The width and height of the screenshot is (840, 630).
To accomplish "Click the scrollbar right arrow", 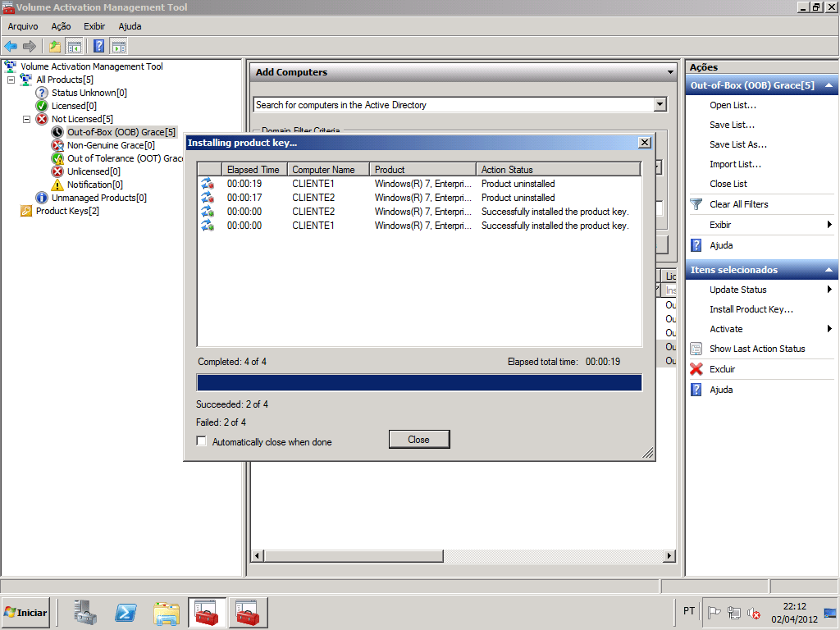I will [x=669, y=555].
